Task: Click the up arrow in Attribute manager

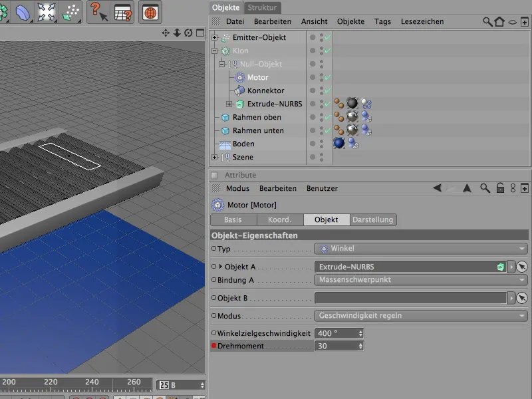Action: coord(467,188)
